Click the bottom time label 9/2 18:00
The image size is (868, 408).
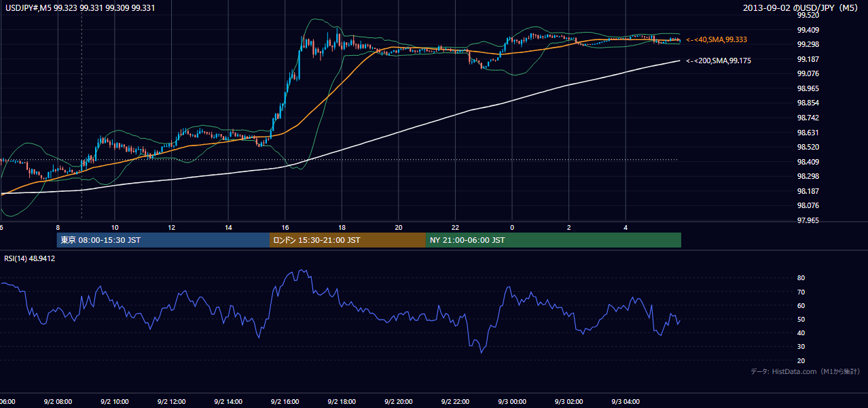point(341,401)
